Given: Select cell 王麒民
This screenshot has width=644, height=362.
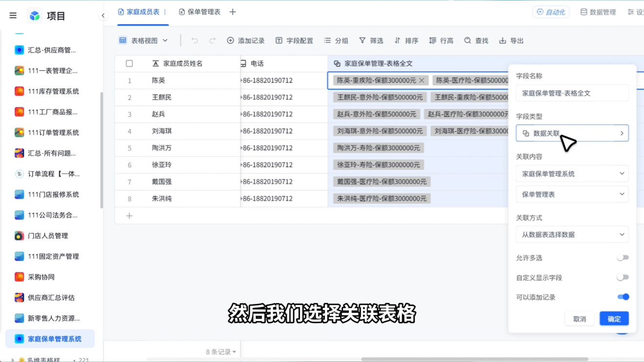Looking at the screenshot, I should click(161, 97).
